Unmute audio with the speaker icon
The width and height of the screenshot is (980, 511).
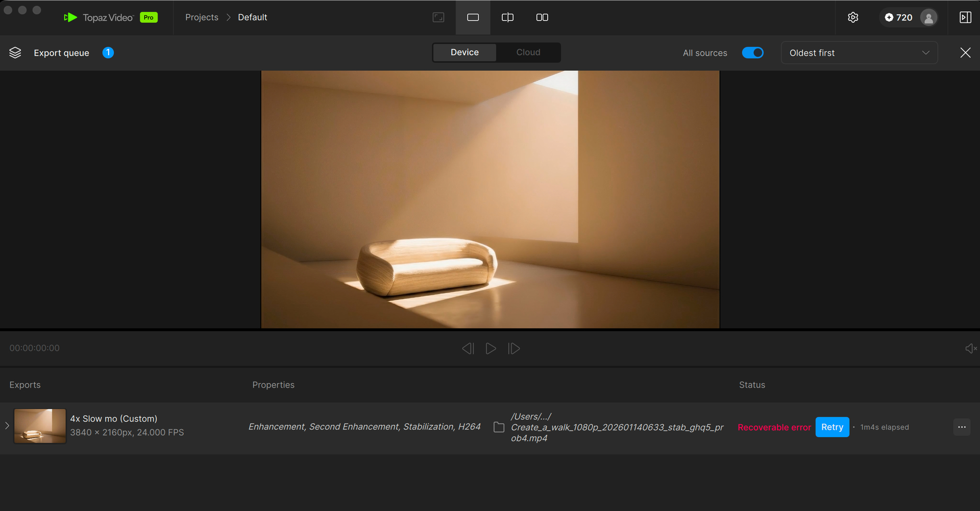[x=970, y=348]
